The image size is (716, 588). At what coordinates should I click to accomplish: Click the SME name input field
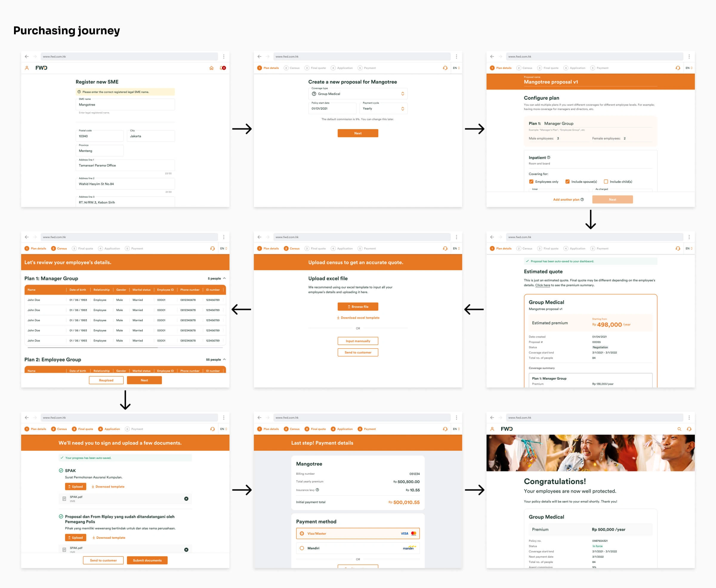pyautogui.click(x=125, y=105)
